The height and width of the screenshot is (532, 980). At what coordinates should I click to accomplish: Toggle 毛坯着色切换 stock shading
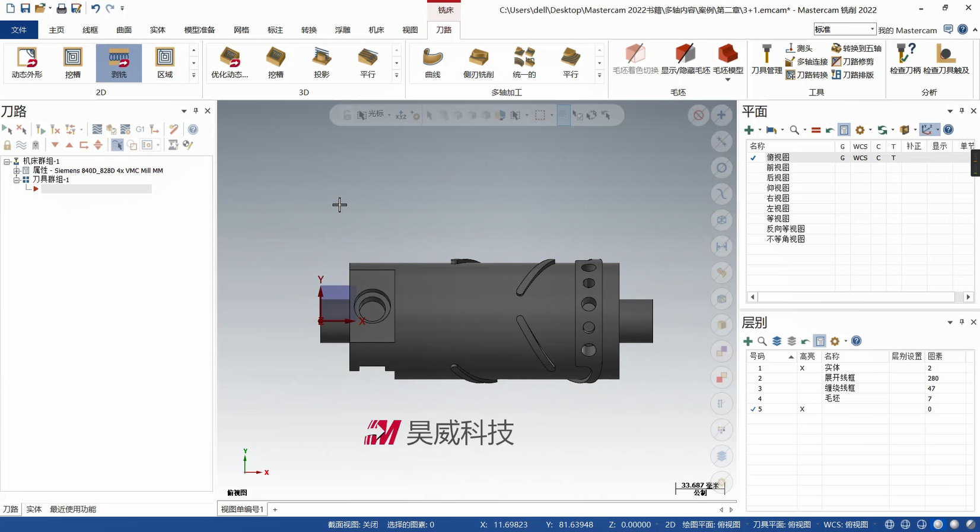click(x=635, y=59)
